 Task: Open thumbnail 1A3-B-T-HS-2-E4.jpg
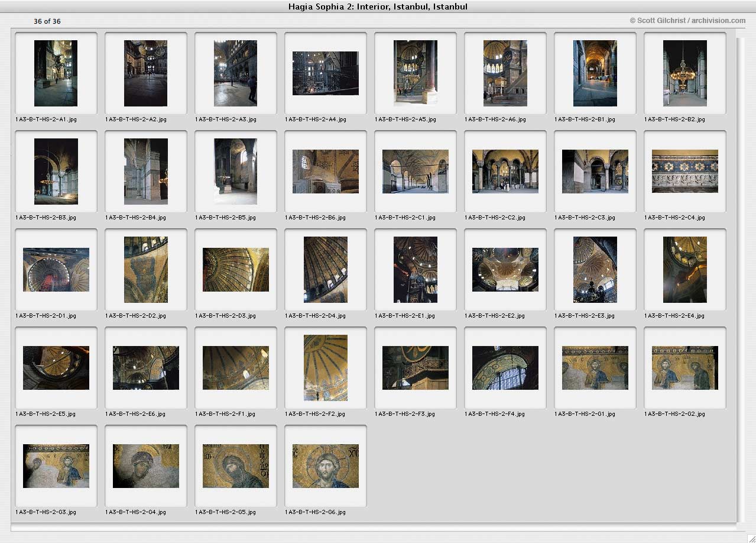pyautogui.click(x=685, y=270)
